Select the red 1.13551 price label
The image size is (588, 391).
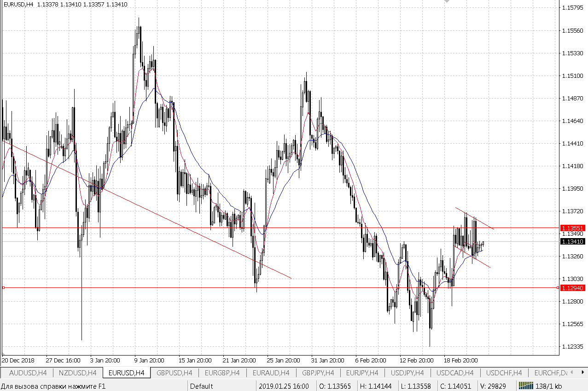pos(572,228)
